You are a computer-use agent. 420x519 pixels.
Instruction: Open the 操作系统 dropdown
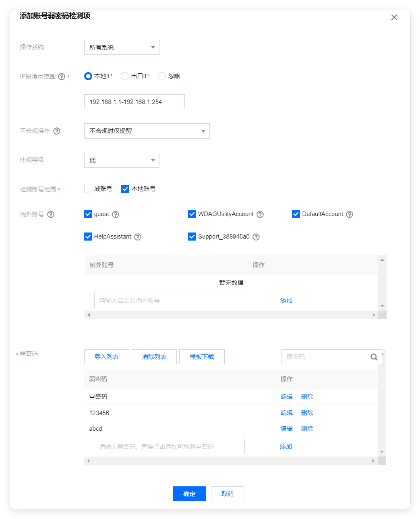[x=122, y=48]
